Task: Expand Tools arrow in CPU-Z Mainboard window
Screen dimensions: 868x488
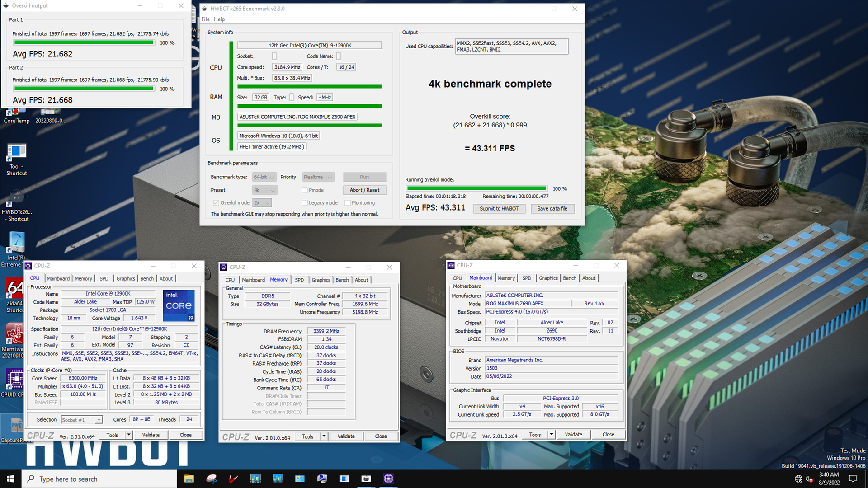Action: (552, 435)
